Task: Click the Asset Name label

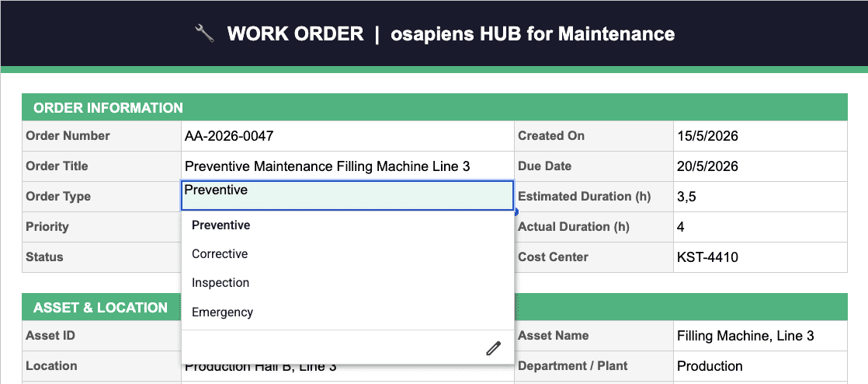Action: (x=594, y=336)
